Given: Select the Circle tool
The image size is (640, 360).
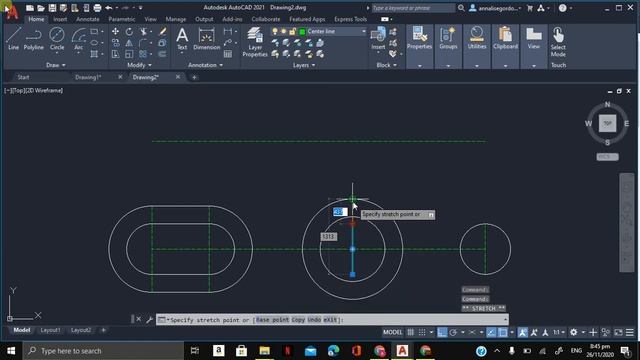Looking at the screenshot, I should [x=57, y=39].
